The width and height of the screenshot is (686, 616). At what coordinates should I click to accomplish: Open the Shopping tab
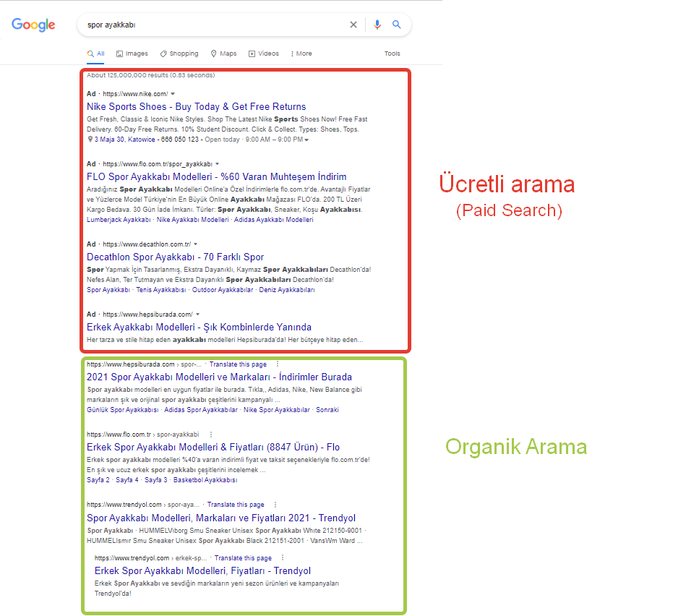point(179,54)
